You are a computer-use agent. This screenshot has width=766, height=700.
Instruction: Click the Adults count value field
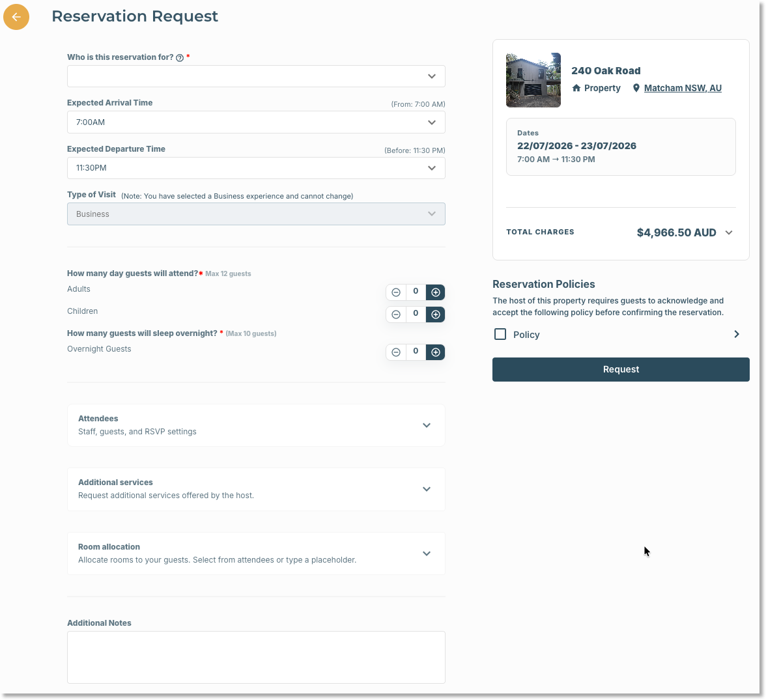[416, 292]
